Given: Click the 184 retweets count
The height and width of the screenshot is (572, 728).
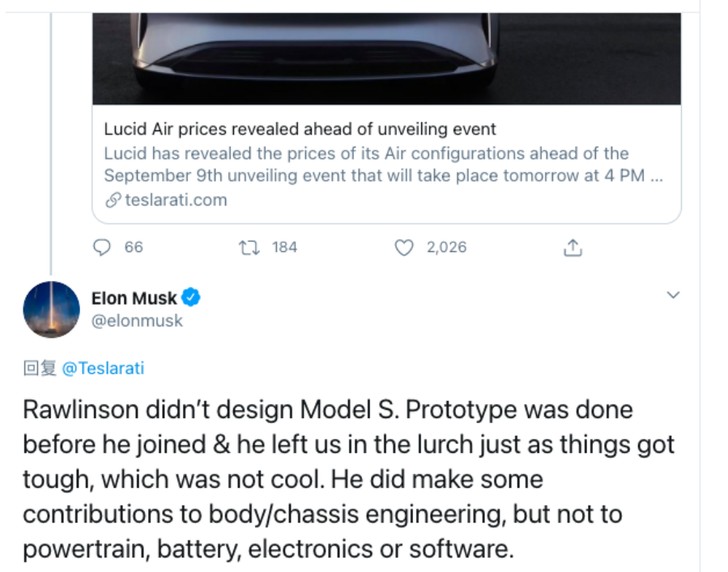Looking at the screenshot, I should coord(284,247).
